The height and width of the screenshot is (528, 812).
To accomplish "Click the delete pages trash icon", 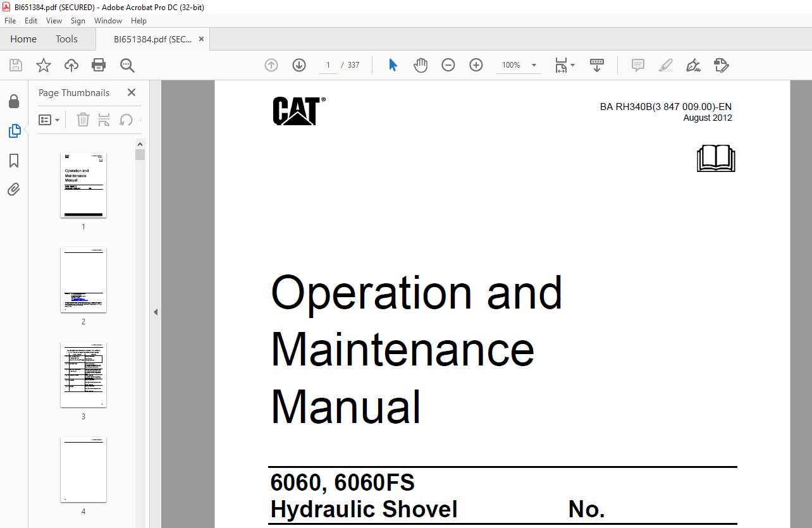I will pyautogui.click(x=83, y=120).
